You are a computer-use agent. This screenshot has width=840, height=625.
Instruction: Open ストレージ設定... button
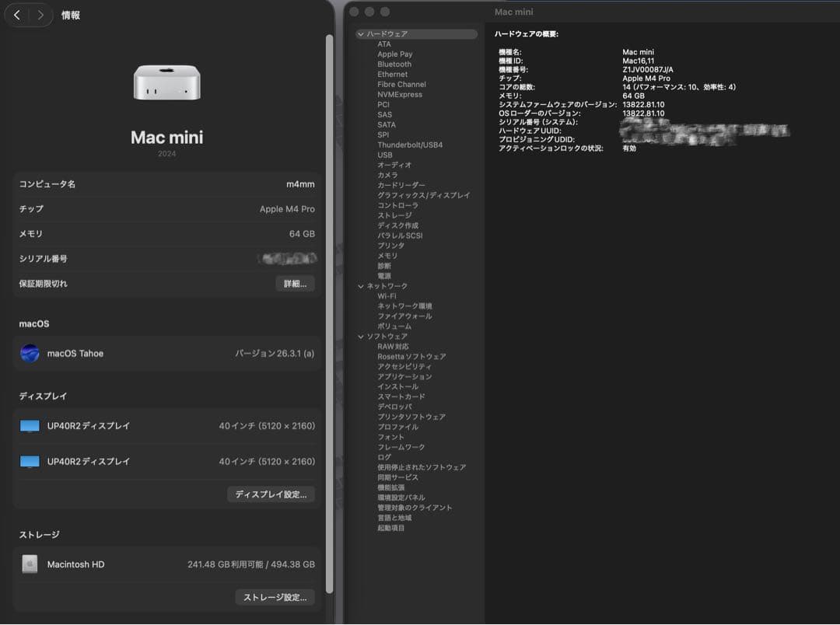click(x=275, y=597)
